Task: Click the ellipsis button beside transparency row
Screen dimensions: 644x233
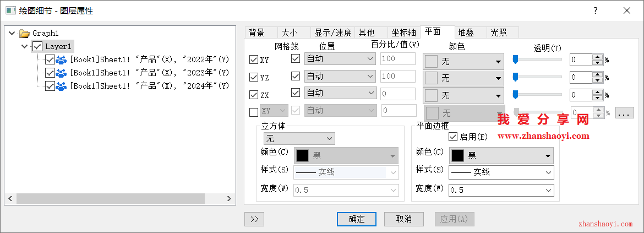Action: coord(624,112)
